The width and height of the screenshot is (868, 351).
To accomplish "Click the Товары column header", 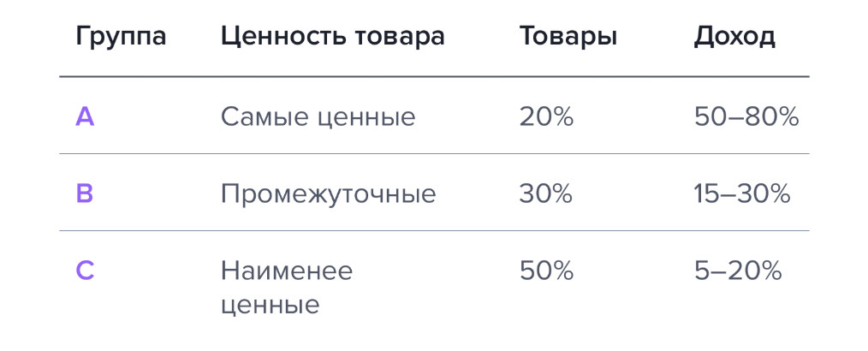I will click(x=568, y=36).
